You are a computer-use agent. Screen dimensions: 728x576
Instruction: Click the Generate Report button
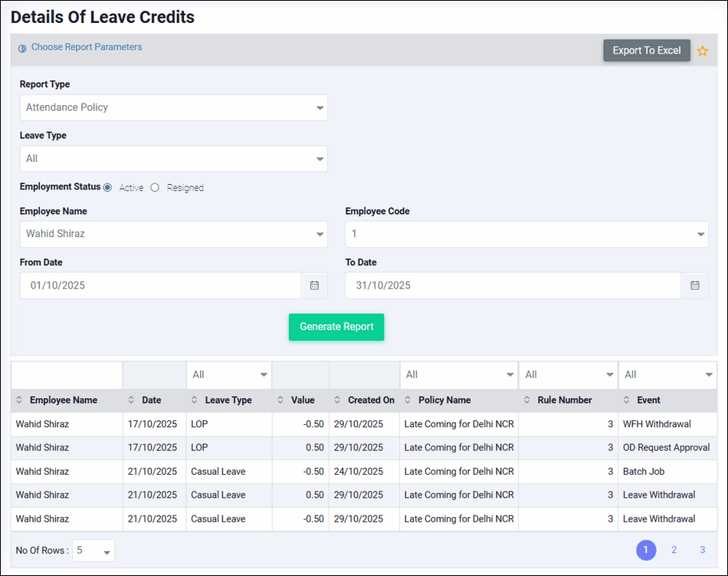[x=336, y=327]
